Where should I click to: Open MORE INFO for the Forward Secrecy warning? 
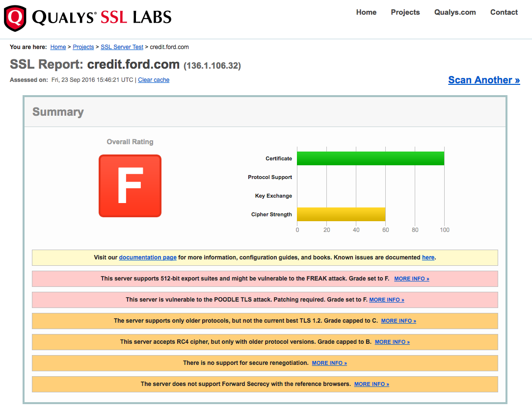coord(372,384)
